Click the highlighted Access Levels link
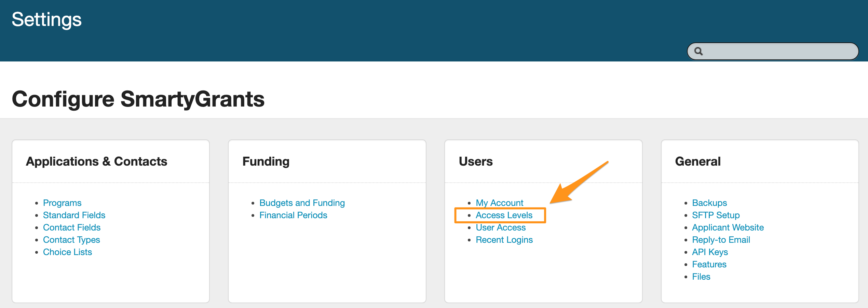868x308 pixels. coord(504,215)
